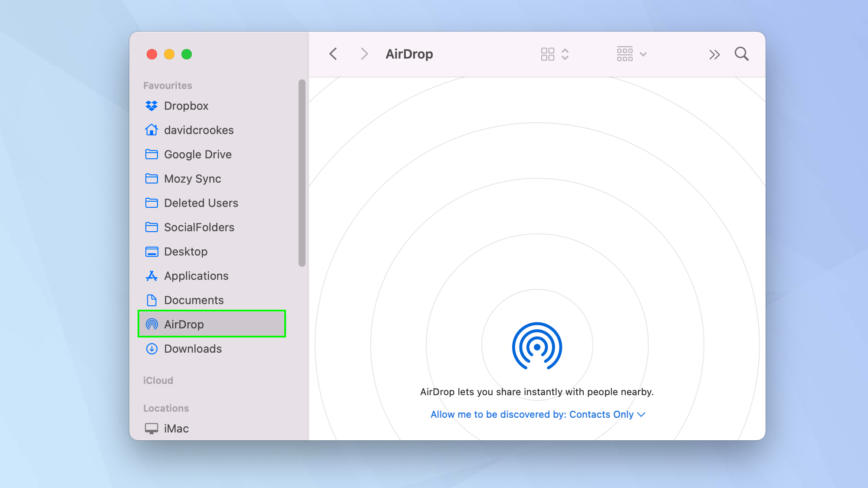
Task: Navigate to Applications folder
Action: click(x=196, y=276)
